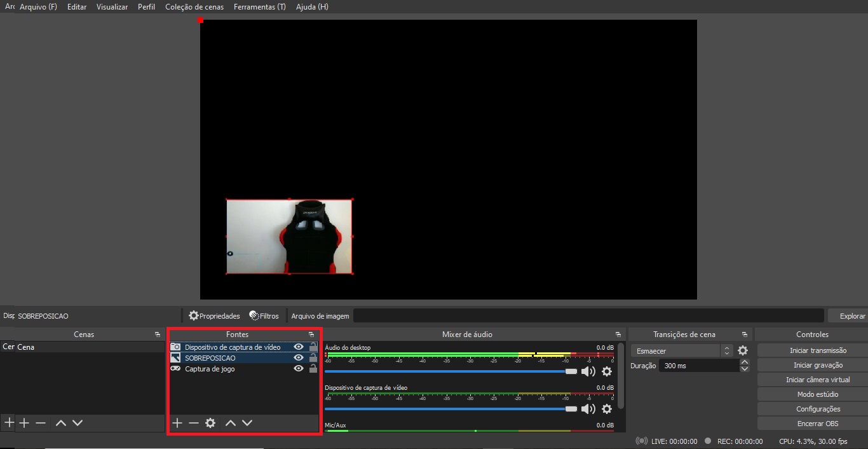868x449 pixels.
Task: Open the Ferramentas (T) menu
Action: [x=259, y=7]
